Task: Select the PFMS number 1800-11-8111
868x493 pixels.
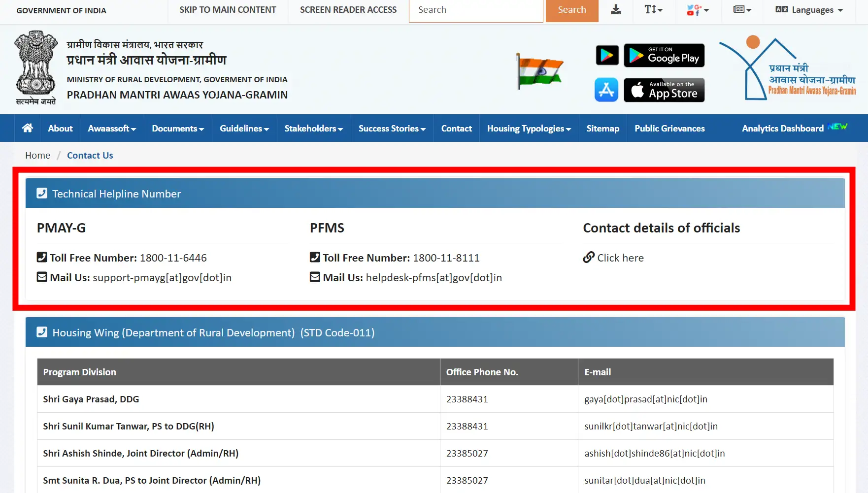Action: [446, 258]
